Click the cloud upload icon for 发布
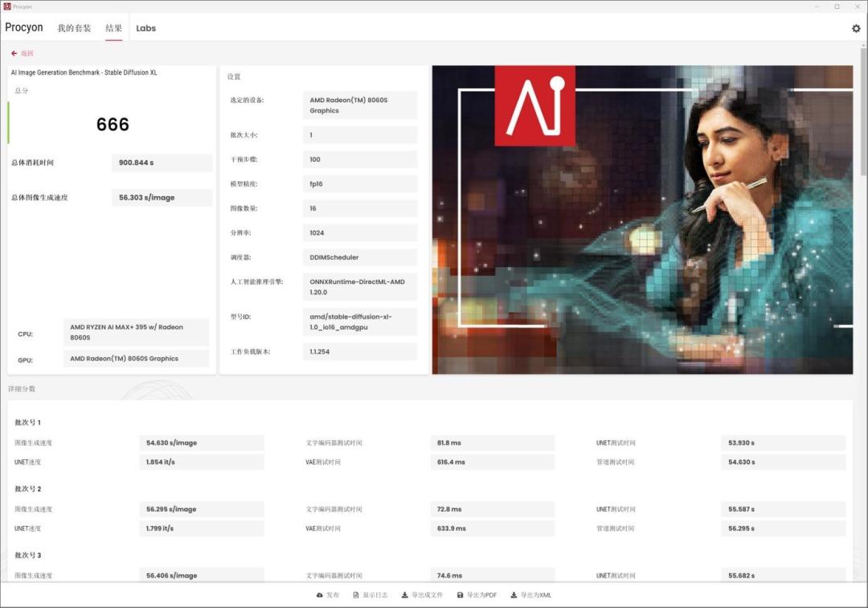 tap(319, 595)
